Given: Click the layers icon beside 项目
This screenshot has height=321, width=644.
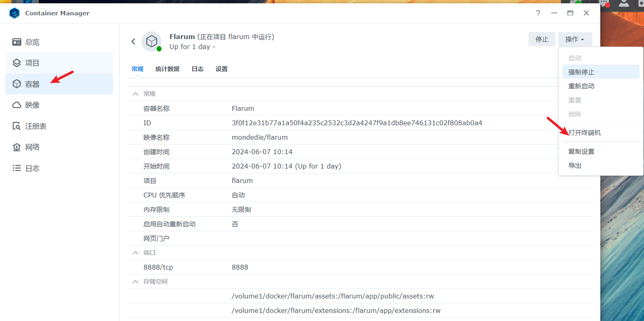Looking at the screenshot, I should tap(17, 63).
